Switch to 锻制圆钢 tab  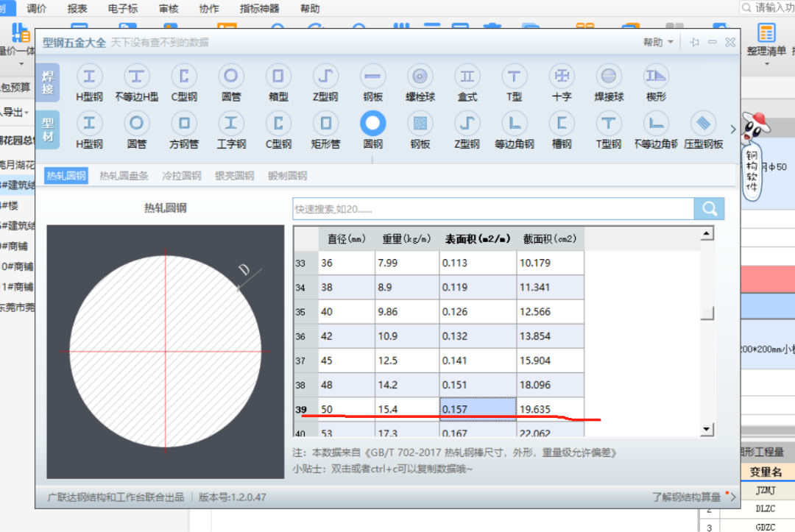click(288, 176)
